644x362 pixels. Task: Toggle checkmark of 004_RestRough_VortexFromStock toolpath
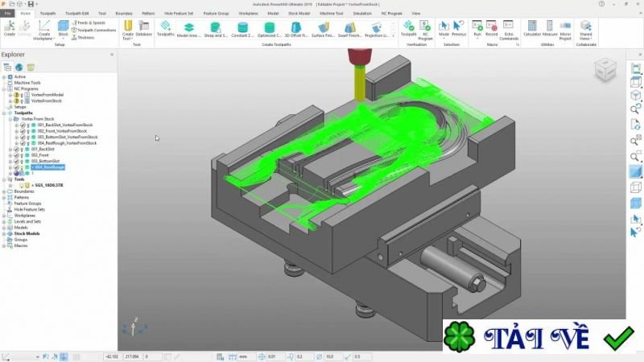click(23, 143)
